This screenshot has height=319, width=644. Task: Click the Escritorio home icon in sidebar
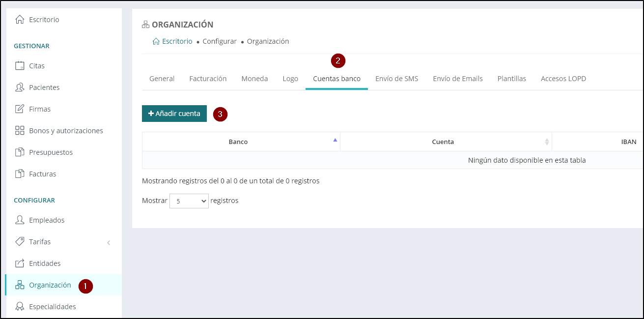tap(20, 20)
